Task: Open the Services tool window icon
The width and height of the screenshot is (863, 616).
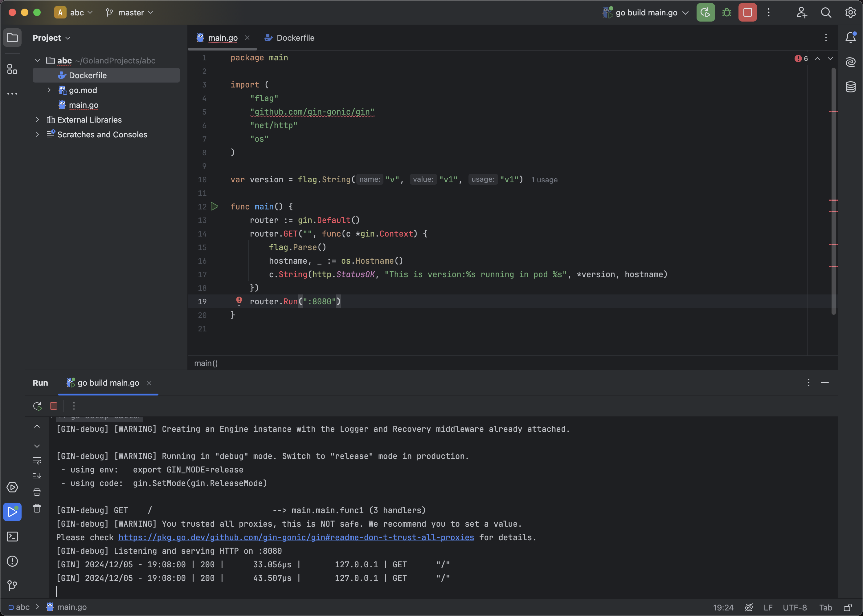Action: coord(12,488)
